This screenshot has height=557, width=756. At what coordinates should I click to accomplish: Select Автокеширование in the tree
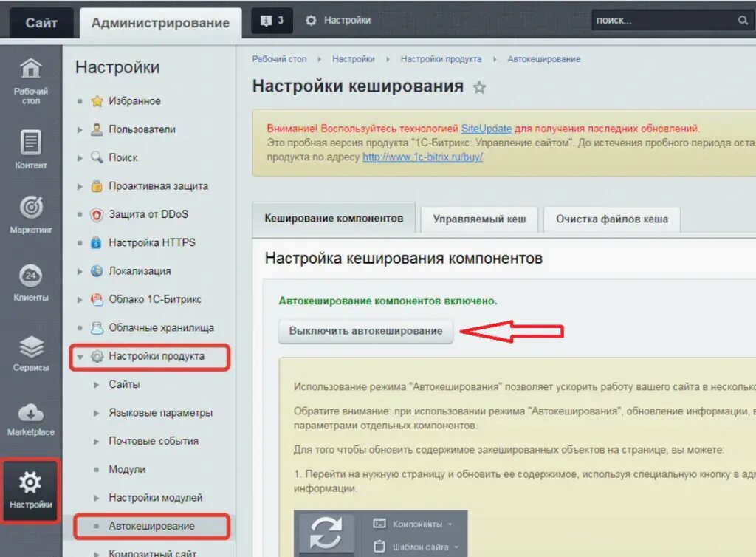pos(151,526)
